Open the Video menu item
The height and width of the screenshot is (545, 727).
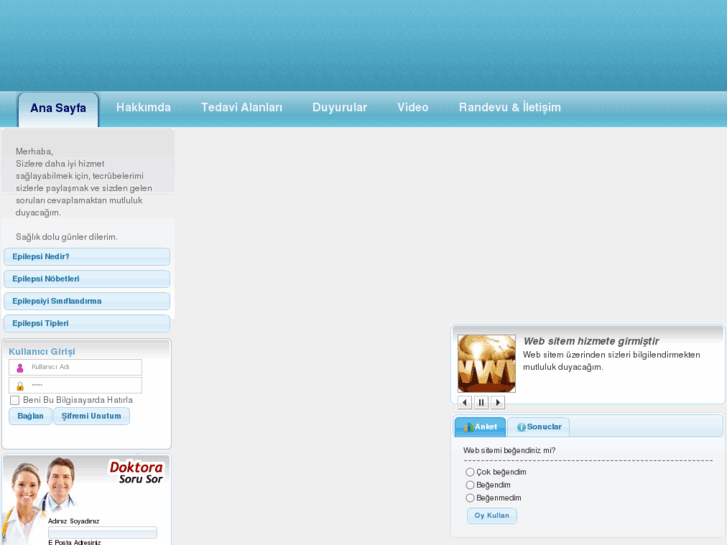coord(413,108)
